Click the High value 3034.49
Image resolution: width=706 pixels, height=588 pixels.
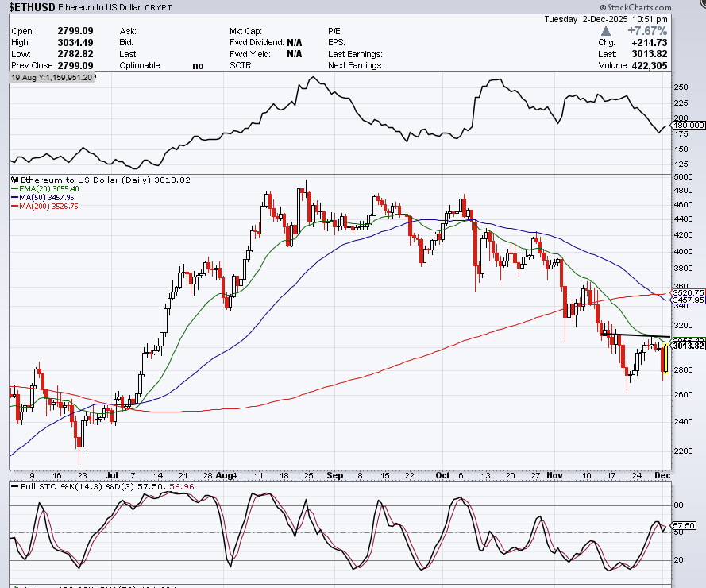tap(75, 42)
